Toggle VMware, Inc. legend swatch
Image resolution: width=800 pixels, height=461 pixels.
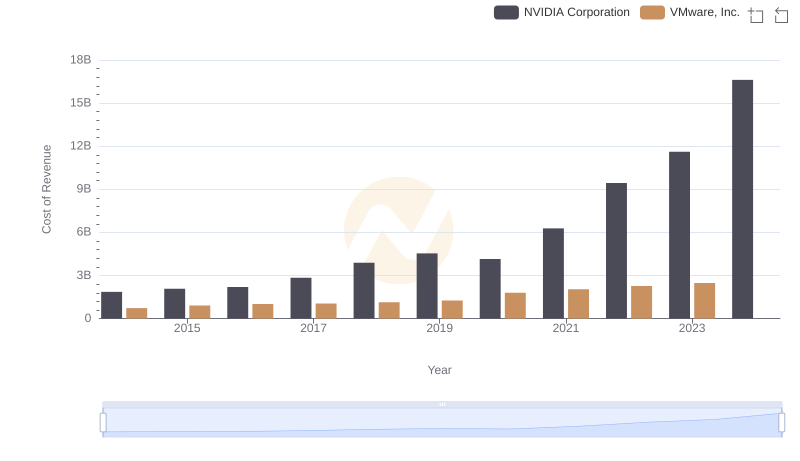[653, 12]
